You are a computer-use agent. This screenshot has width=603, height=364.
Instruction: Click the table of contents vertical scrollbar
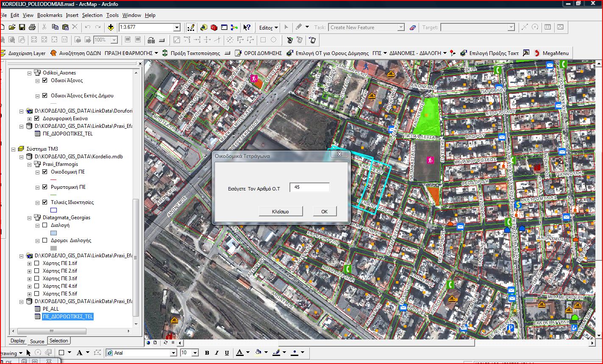(136, 258)
